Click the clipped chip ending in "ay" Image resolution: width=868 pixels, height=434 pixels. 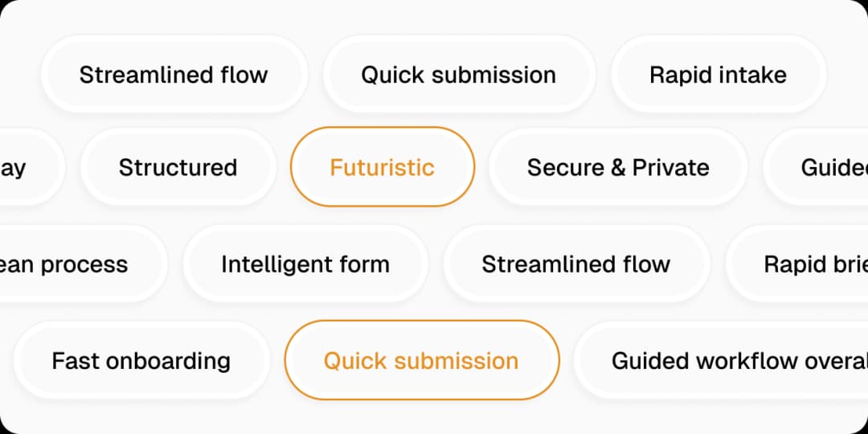click(24, 167)
